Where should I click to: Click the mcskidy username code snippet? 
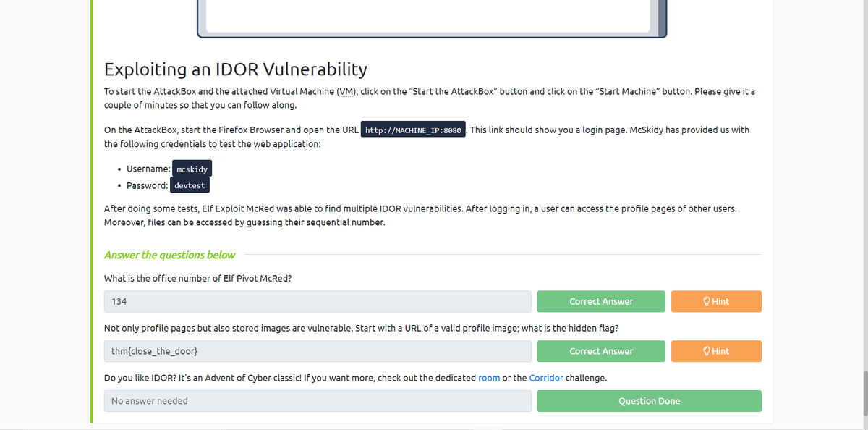192,169
